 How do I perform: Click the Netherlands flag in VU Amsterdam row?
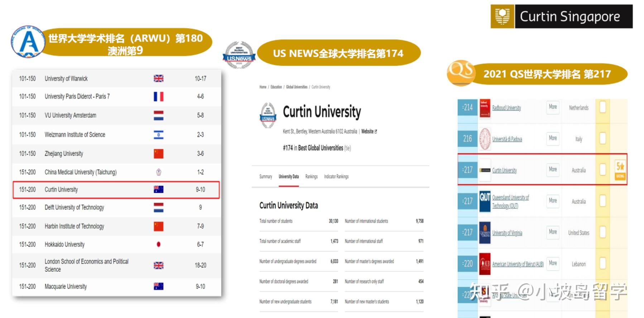pyautogui.click(x=159, y=115)
